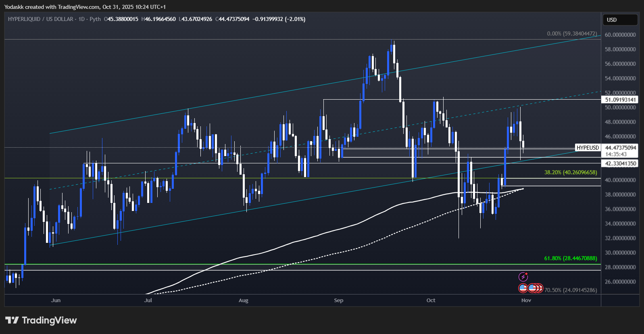Select the 51.09193141 price level label
This screenshot has width=644, height=334.
pyautogui.click(x=620, y=100)
